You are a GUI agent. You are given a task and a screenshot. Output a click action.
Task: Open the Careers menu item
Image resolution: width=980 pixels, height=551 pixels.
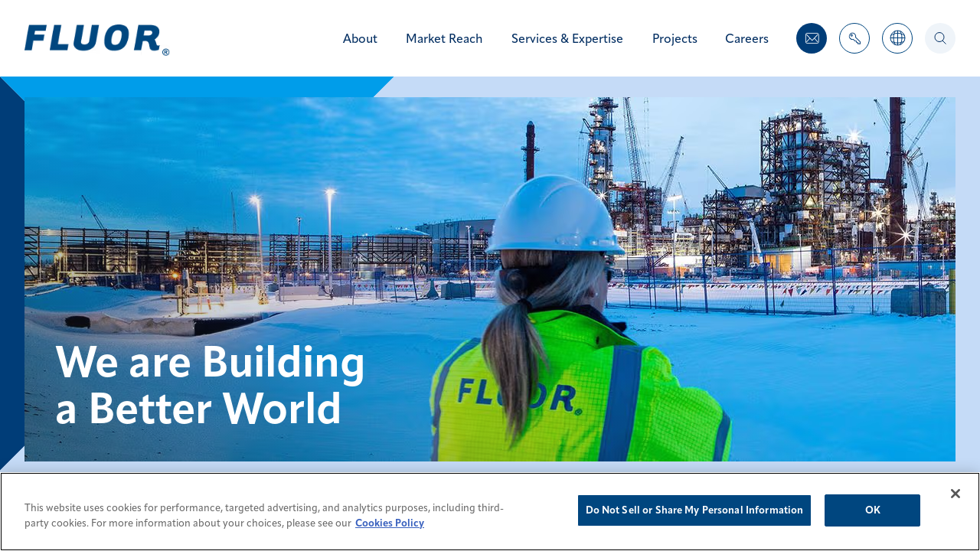746,38
